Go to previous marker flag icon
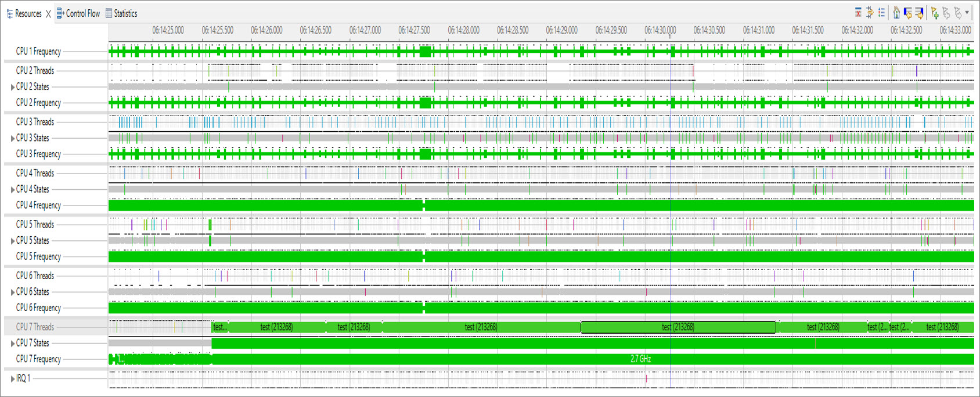980x397 pixels. tap(946, 13)
